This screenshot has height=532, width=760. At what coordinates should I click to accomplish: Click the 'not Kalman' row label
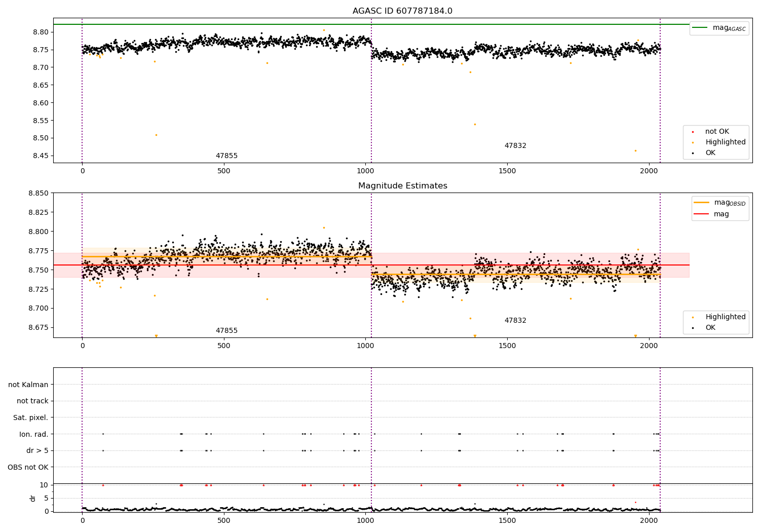pyautogui.click(x=28, y=385)
